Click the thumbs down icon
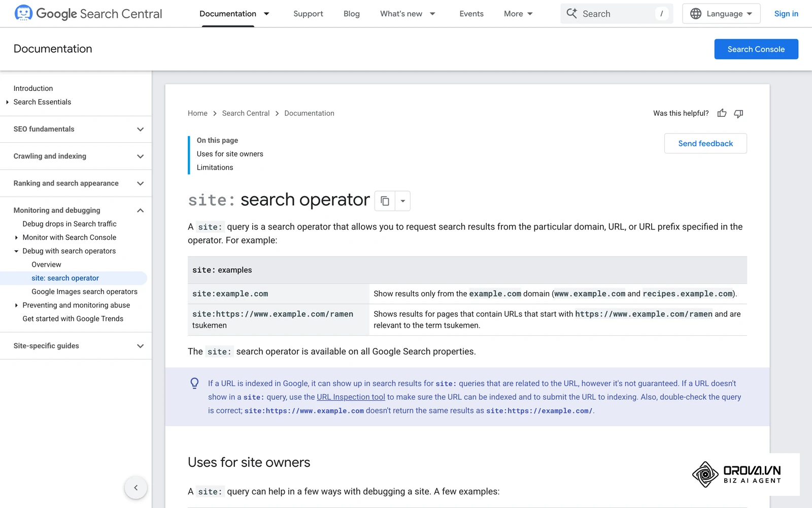Image resolution: width=812 pixels, height=508 pixels. (x=738, y=113)
